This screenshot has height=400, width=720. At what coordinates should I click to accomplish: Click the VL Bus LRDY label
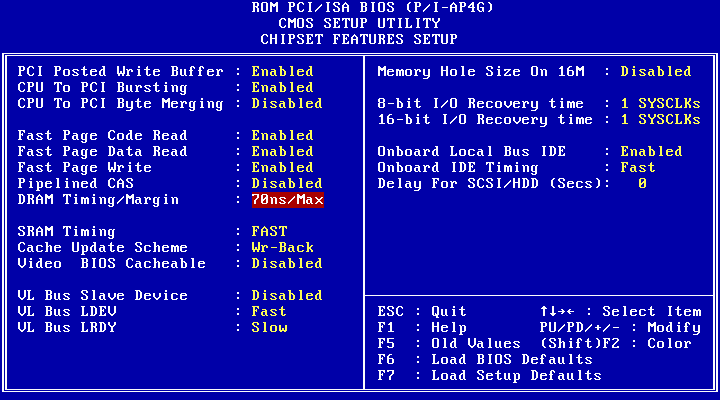(67, 327)
